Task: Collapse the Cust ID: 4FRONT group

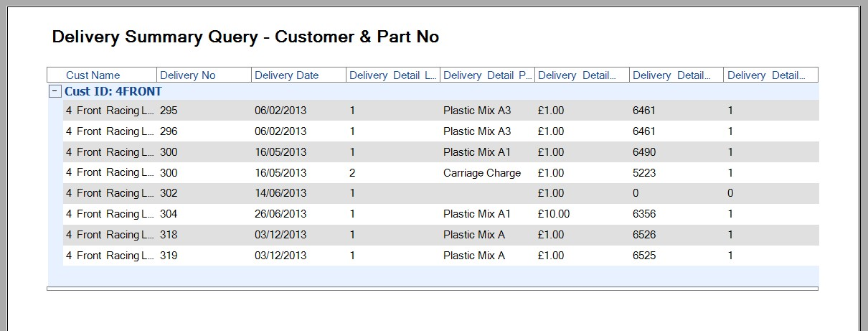Action: coord(55,91)
